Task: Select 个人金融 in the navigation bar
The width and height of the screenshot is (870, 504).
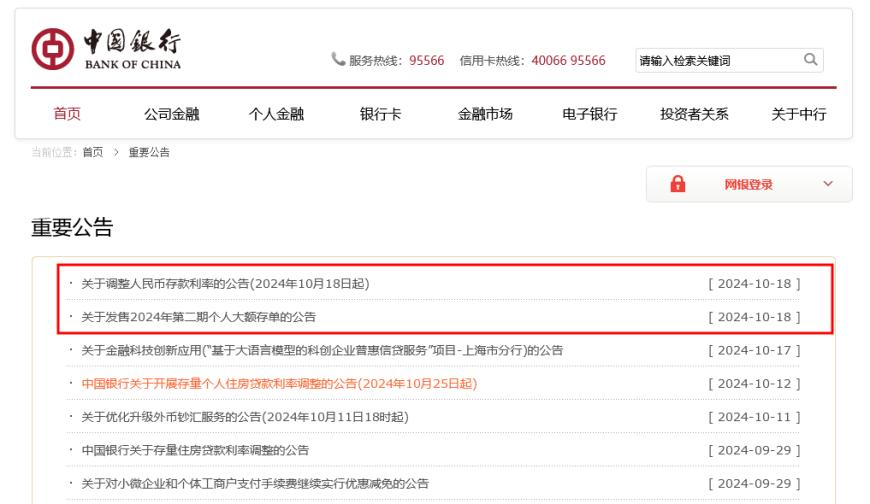Action: (x=276, y=114)
